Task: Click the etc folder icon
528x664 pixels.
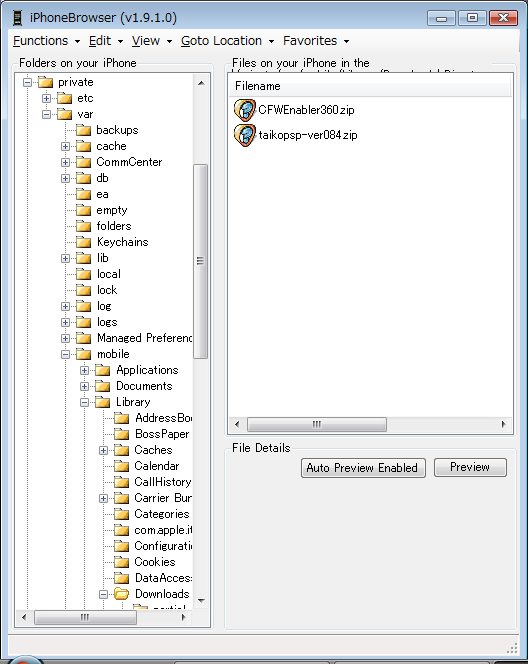Action: tap(64, 98)
